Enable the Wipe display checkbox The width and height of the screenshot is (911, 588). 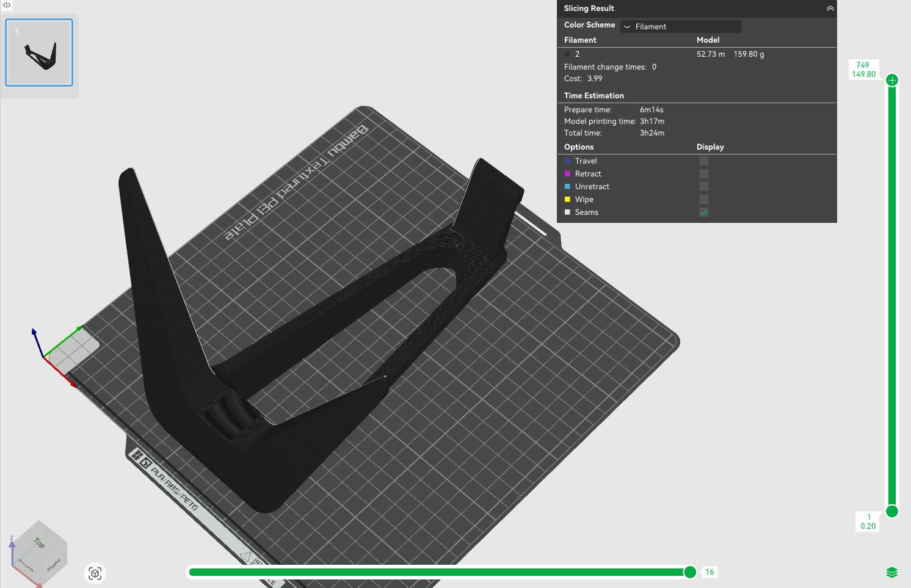click(x=704, y=200)
